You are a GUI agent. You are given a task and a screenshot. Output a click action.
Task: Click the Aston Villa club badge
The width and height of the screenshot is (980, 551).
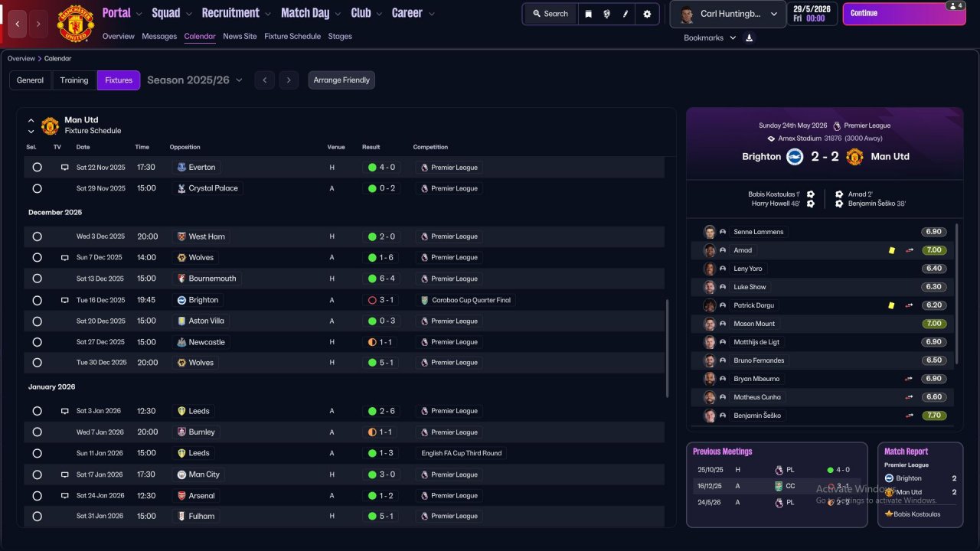click(x=181, y=321)
